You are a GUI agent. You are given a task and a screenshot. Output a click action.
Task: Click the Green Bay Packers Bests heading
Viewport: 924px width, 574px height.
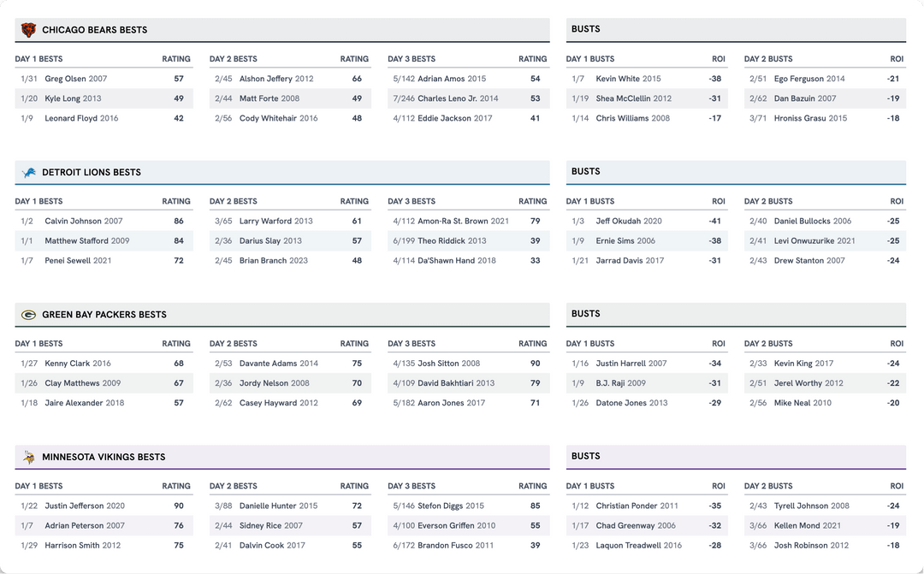click(x=104, y=315)
